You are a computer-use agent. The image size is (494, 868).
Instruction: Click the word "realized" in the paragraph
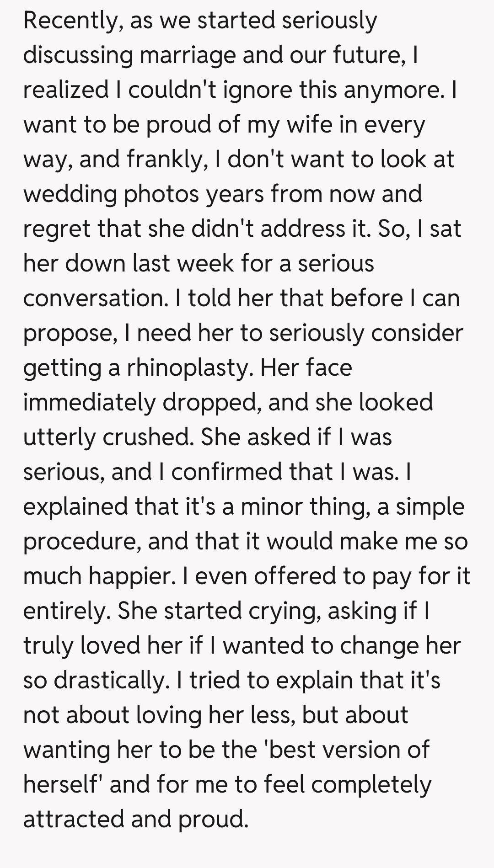pos(66,90)
